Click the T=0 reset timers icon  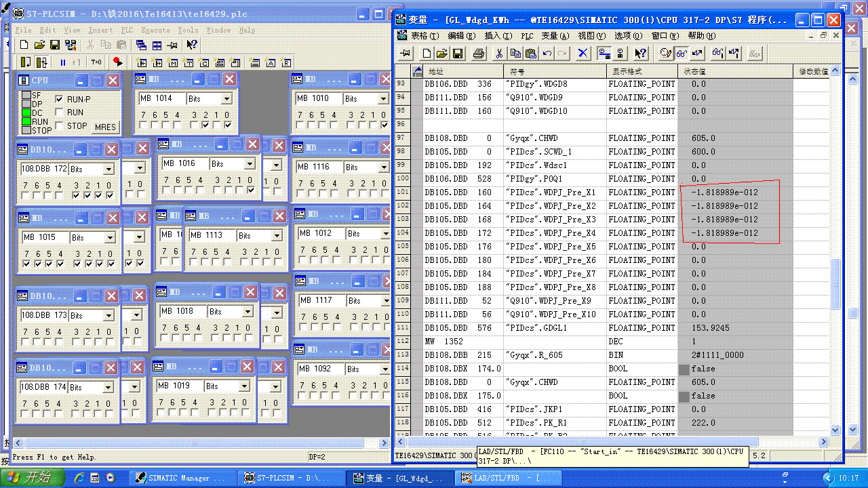pos(96,62)
